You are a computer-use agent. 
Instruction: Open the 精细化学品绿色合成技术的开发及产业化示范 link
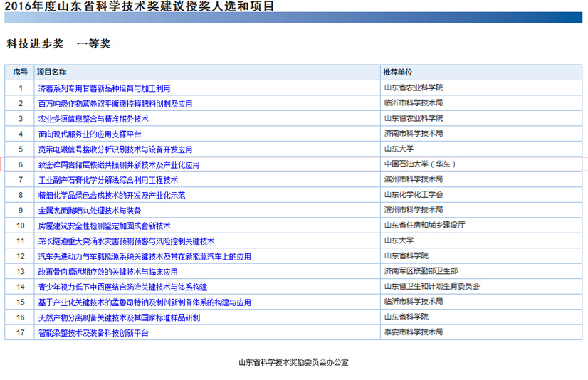tap(112, 195)
